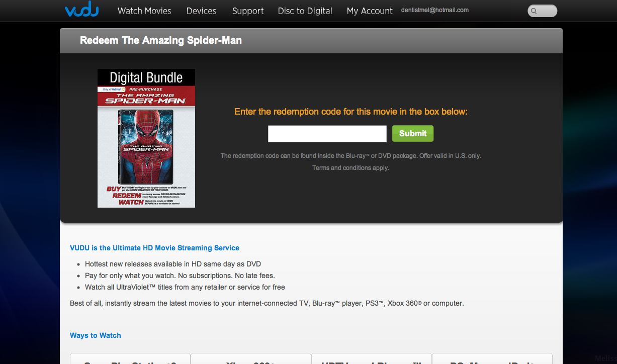Viewport: 617px width, 364px height.
Task: Click 'VUDU is the Ultimate HD Movie Streaming Service' heading
Action: point(155,248)
